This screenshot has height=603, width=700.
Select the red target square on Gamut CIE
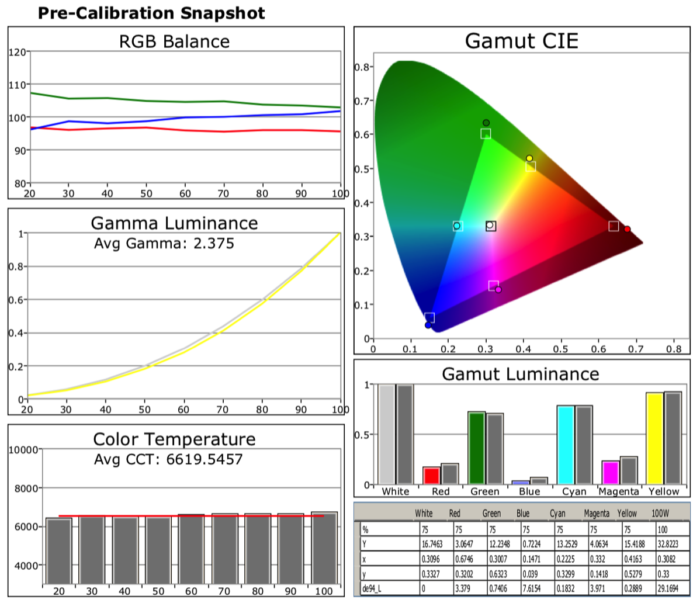pos(614,226)
